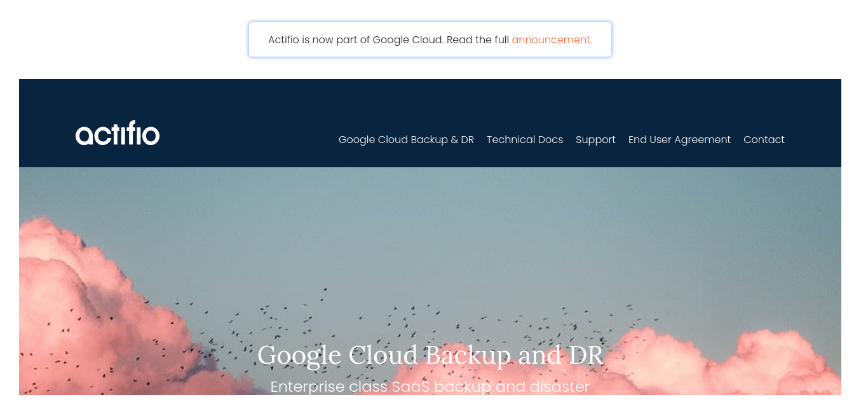Click the "Enterprise class SaaS backup and disaster" subtitle
The image size is (868, 414).
[x=430, y=387]
